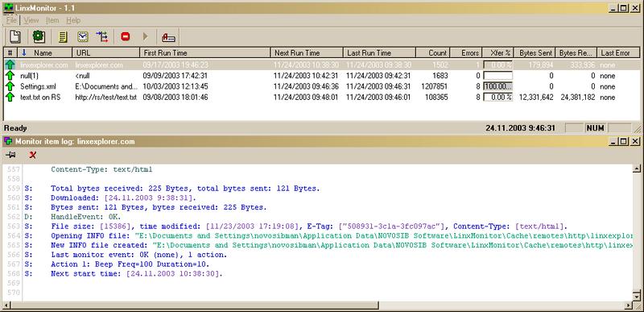Image resolution: width=644 pixels, height=312 pixels.
Task: Click the yellow notepad log icon
Action: 63,37
